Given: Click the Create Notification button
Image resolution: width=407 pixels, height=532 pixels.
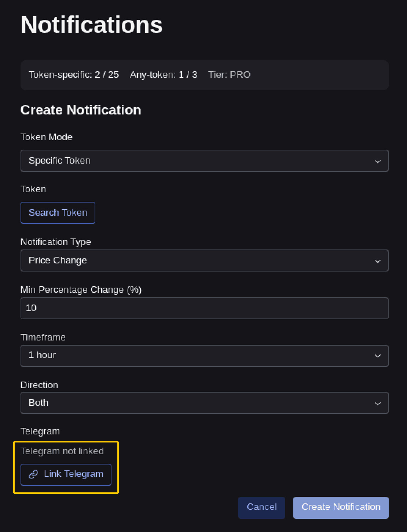Looking at the screenshot, I should (x=341, y=507).
